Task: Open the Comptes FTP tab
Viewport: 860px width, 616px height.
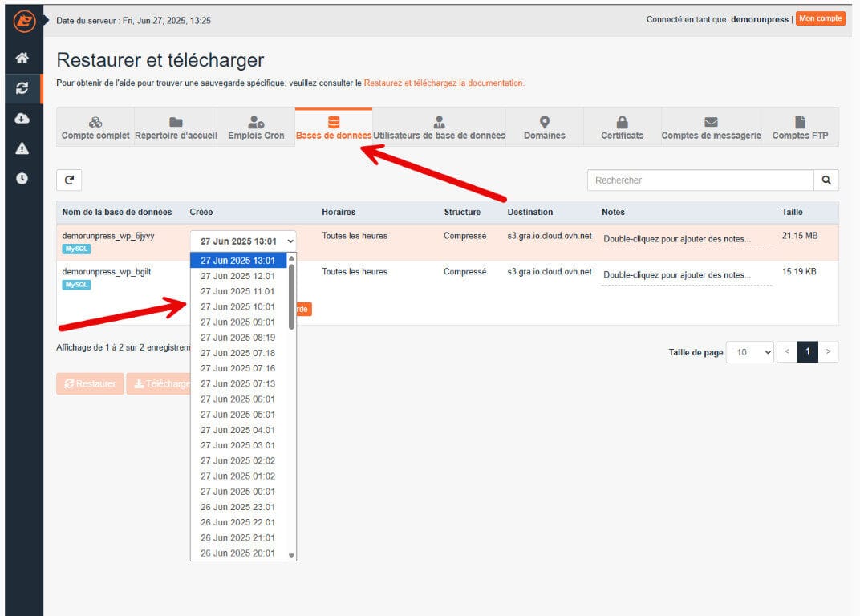Action: (800, 128)
